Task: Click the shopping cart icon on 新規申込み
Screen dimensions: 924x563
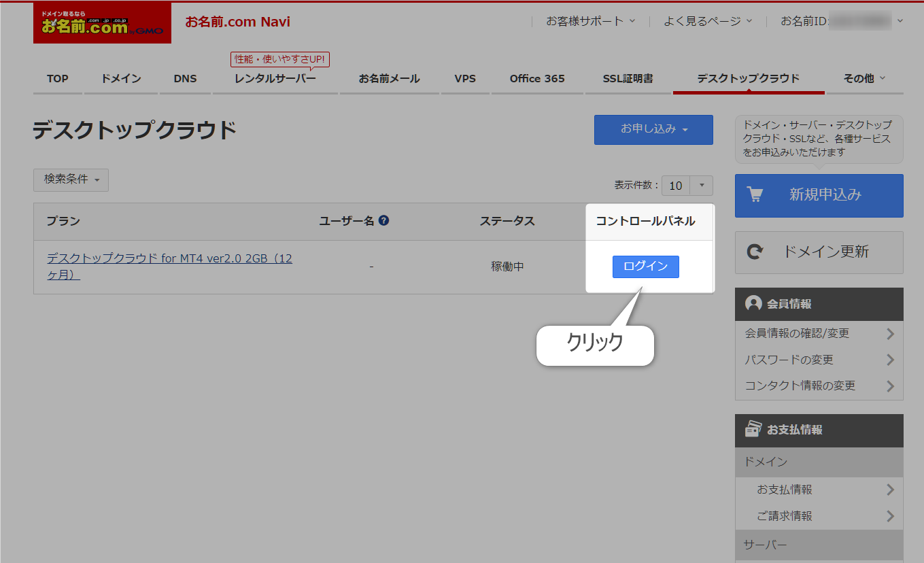Action: [x=755, y=195]
